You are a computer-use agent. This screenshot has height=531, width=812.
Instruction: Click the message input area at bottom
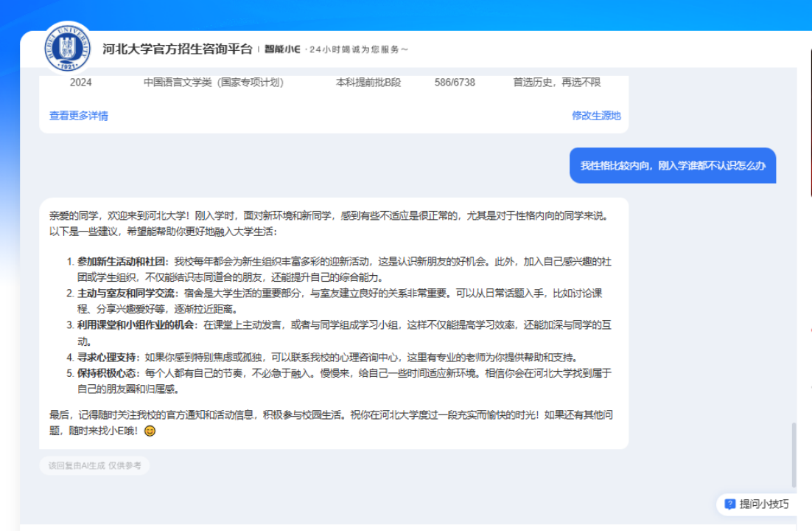405,527
